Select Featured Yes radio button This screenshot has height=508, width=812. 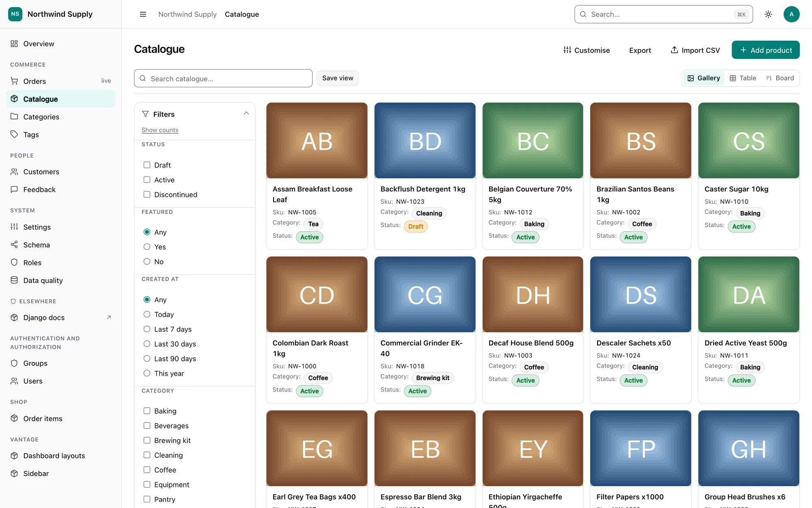[147, 247]
